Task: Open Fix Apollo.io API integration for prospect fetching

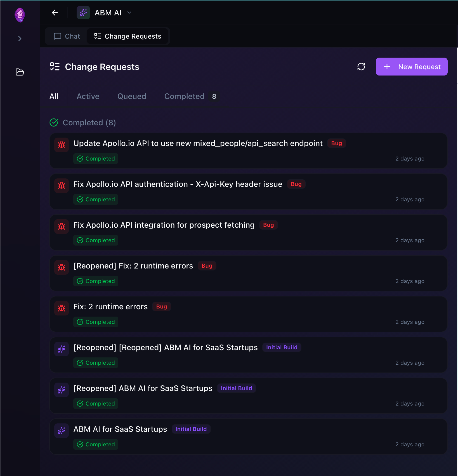Action: coord(248,232)
